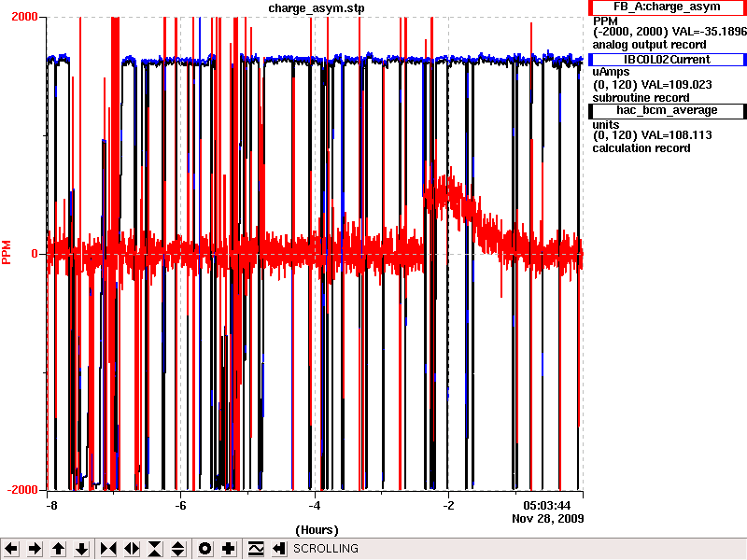747x560 pixels.
Task: Click the left-arrow-with-bar scroll mode icon
Action: click(278, 549)
